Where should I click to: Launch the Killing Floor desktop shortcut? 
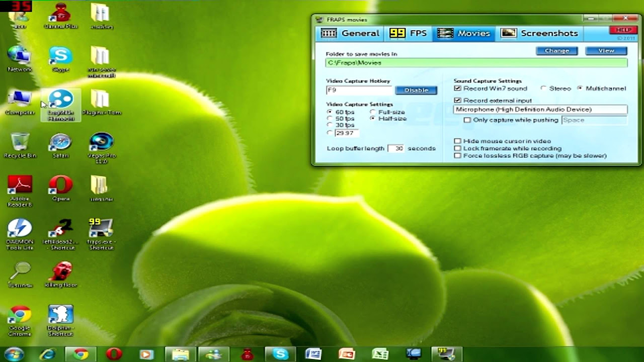[61, 275]
